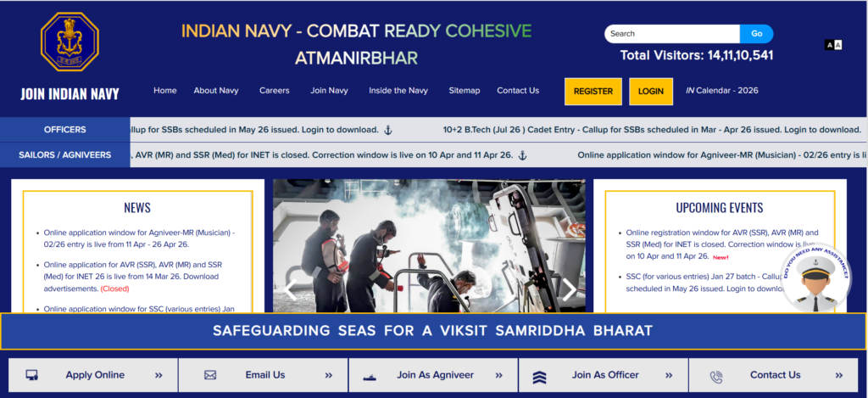
Task: Select the OFFICERS ticker tab
Action: (x=64, y=130)
